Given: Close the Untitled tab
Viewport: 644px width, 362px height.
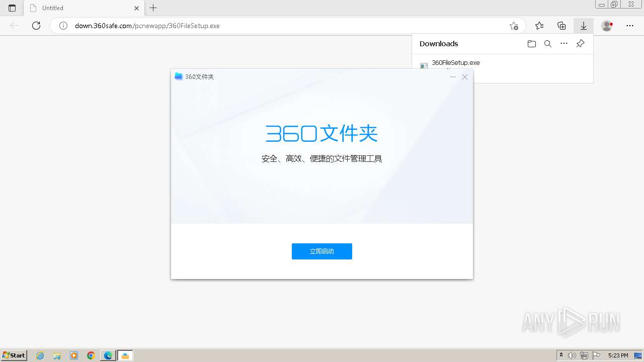Looking at the screenshot, I should [x=136, y=8].
